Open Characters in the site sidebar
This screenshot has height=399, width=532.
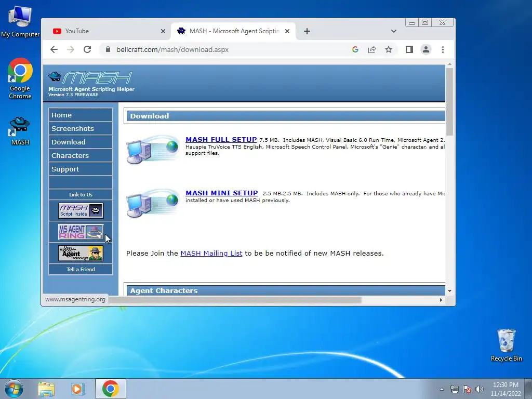tap(81, 156)
